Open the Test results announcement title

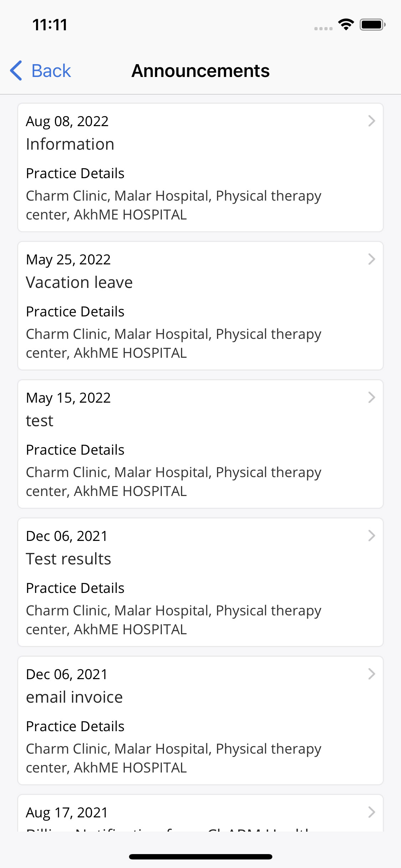[x=68, y=559]
